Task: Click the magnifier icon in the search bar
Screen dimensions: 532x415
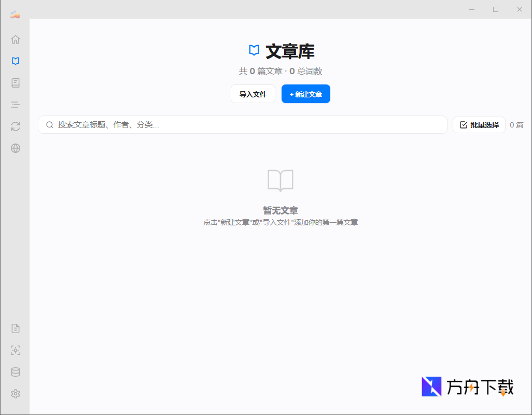Action: [x=49, y=124]
